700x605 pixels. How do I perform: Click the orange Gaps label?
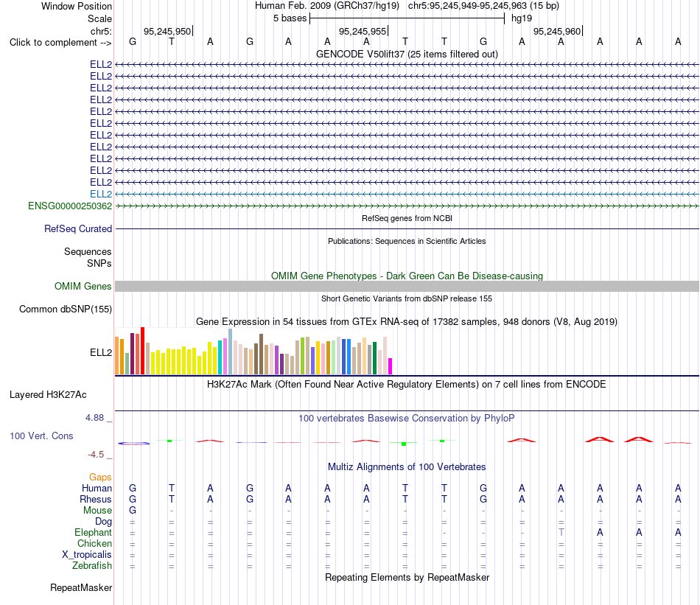(100, 478)
